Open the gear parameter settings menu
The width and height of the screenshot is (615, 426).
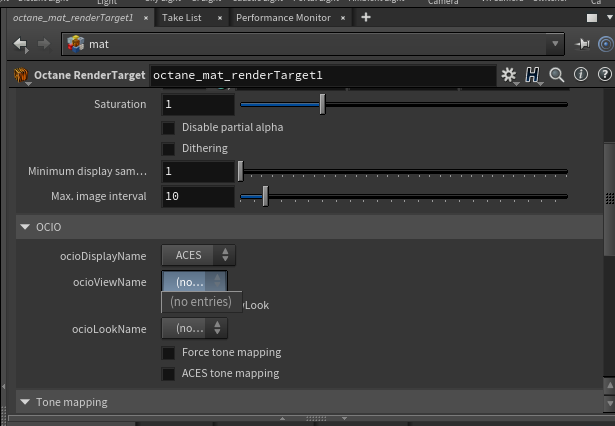point(509,75)
